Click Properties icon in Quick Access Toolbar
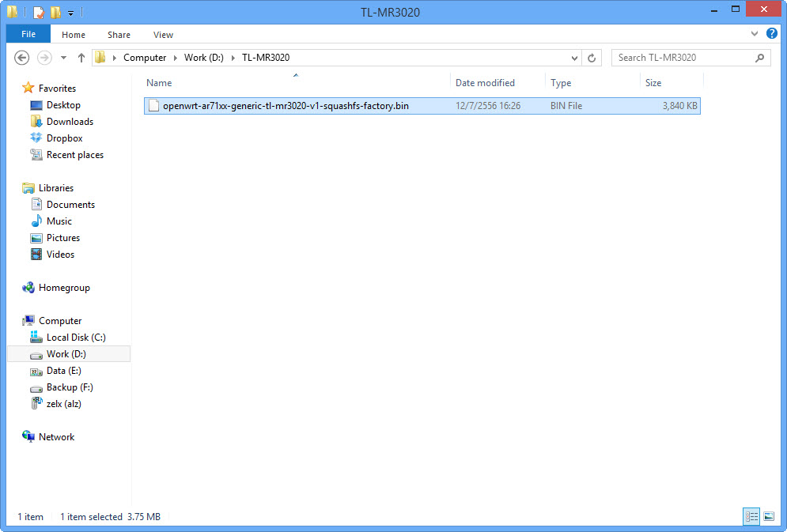The image size is (787, 532). (39, 12)
